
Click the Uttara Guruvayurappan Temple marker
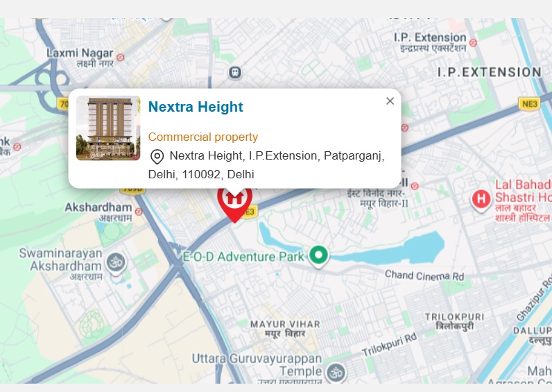tap(336, 374)
